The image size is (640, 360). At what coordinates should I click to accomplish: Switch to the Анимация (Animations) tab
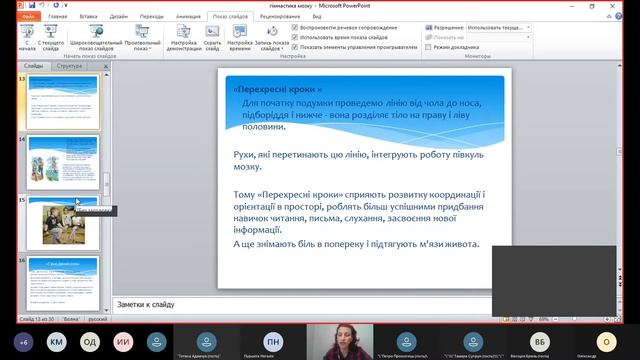(188, 16)
